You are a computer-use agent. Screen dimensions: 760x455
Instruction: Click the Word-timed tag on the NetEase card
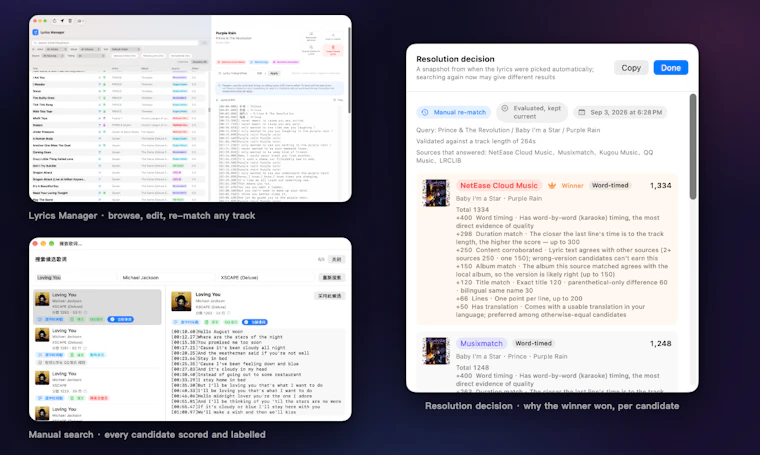coord(610,186)
